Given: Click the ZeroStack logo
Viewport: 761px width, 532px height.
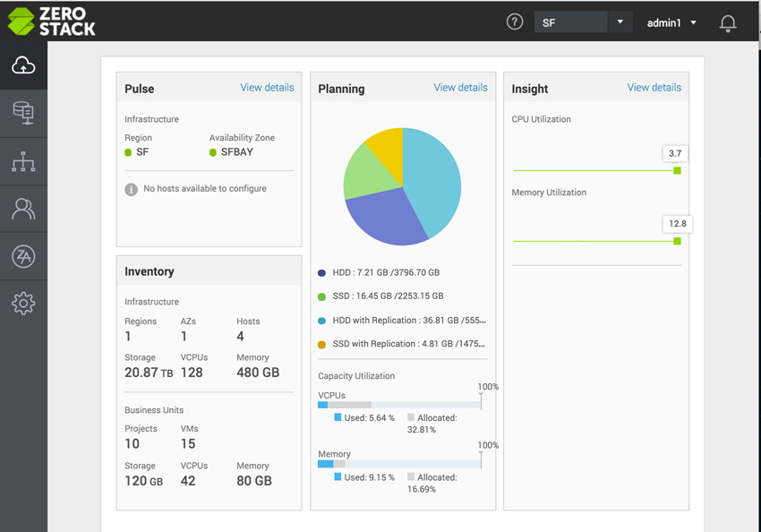Looking at the screenshot, I should 51,21.
